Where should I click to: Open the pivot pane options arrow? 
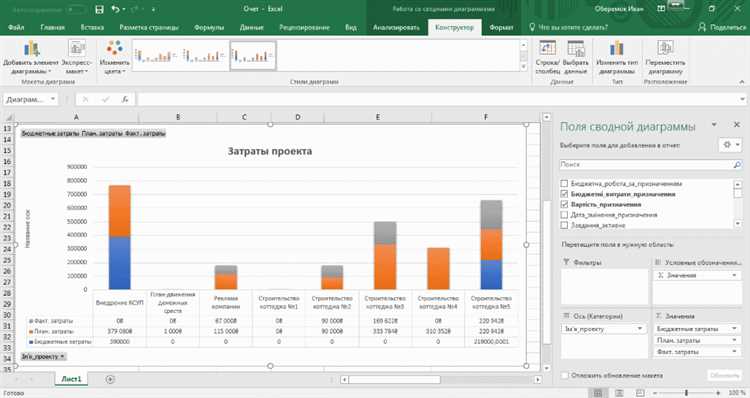click(714, 125)
